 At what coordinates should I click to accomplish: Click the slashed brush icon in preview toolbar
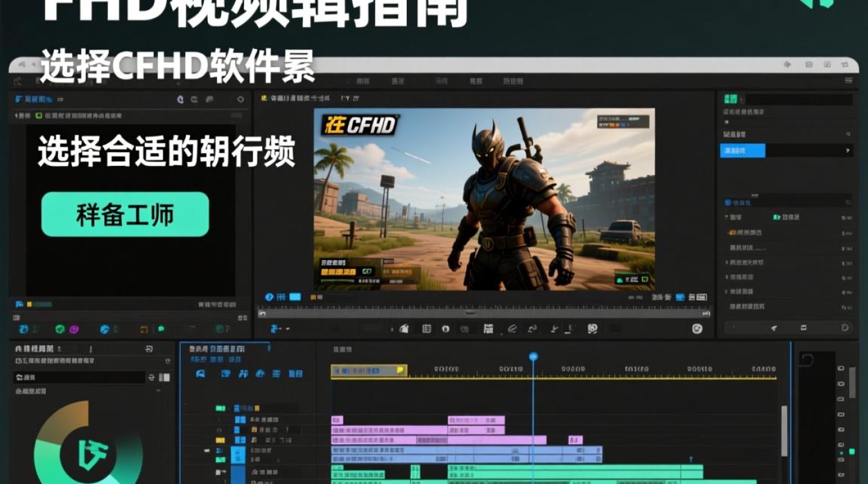512,328
